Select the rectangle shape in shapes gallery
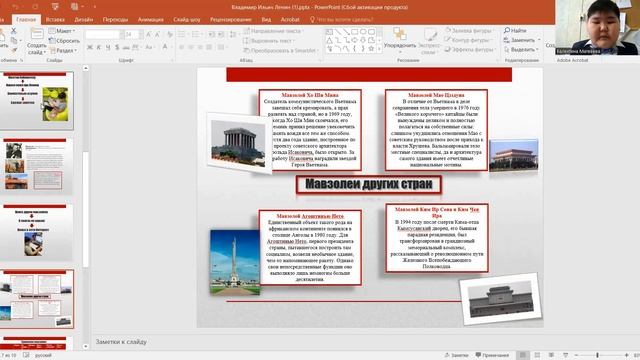 354,31
